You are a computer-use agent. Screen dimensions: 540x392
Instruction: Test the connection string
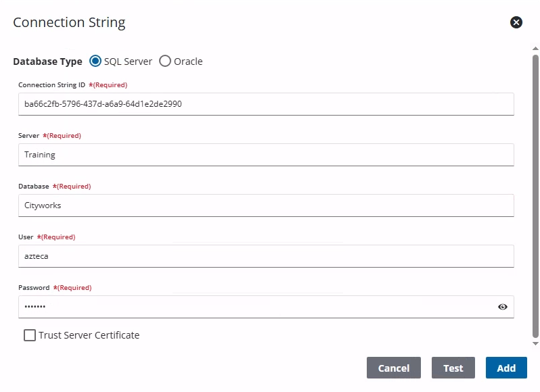(x=453, y=368)
